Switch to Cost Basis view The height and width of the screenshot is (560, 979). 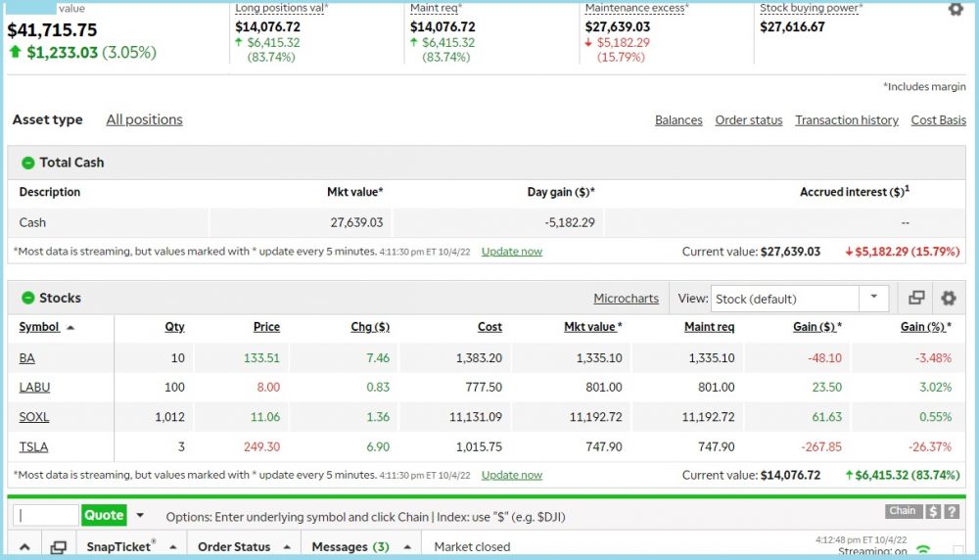[938, 120]
